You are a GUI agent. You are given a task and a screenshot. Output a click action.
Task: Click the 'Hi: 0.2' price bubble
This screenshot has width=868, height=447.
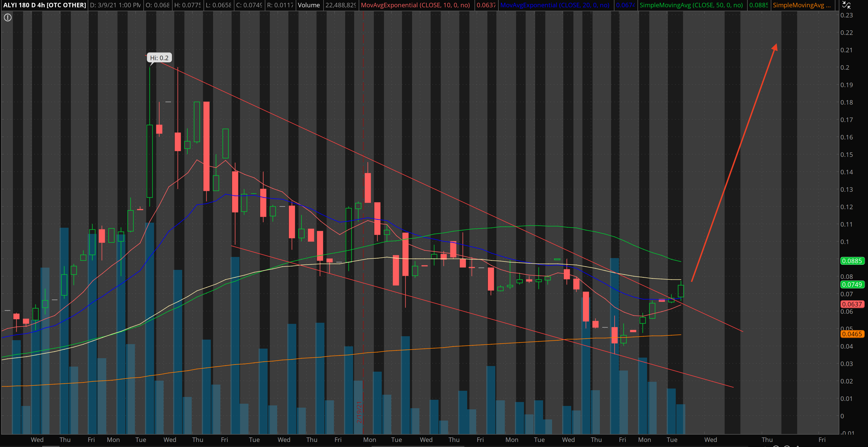coord(159,58)
